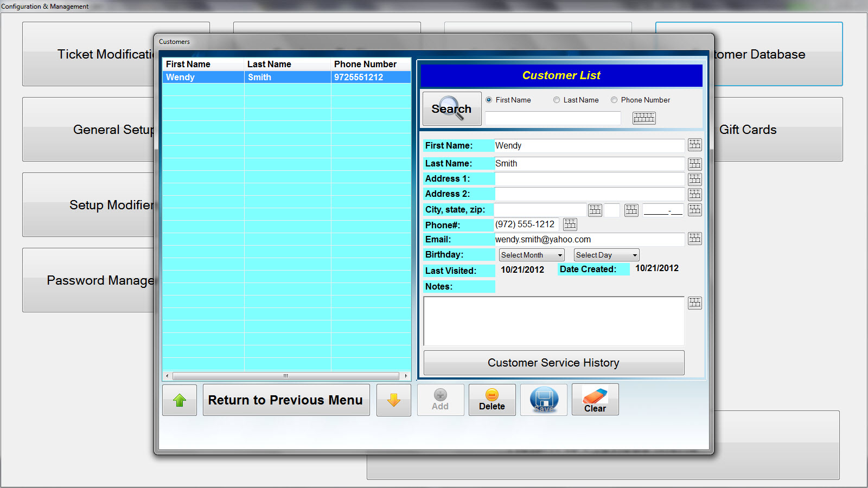Click the yellow down arrow button
The image size is (868, 488).
393,400
